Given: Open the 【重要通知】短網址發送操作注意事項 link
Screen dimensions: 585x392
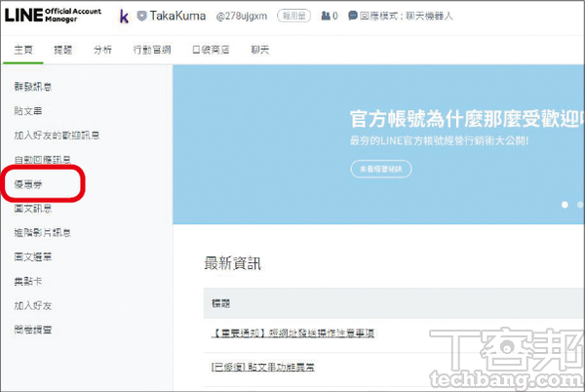Looking at the screenshot, I should click(292, 333).
